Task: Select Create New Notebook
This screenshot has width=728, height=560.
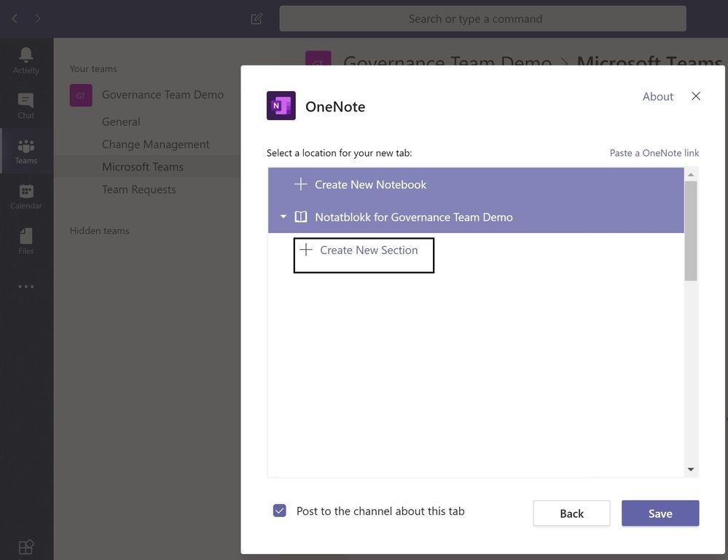Action: [476, 184]
